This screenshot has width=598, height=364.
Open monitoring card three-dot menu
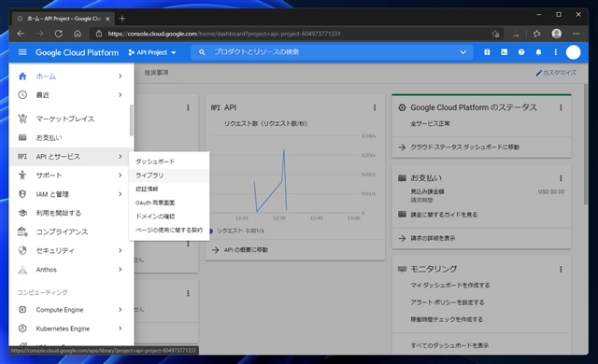click(x=561, y=270)
